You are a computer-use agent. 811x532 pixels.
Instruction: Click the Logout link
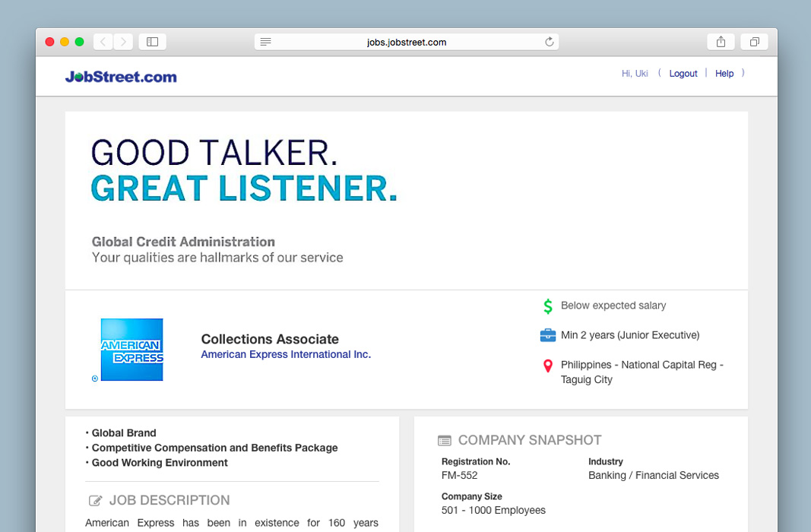click(683, 74)
